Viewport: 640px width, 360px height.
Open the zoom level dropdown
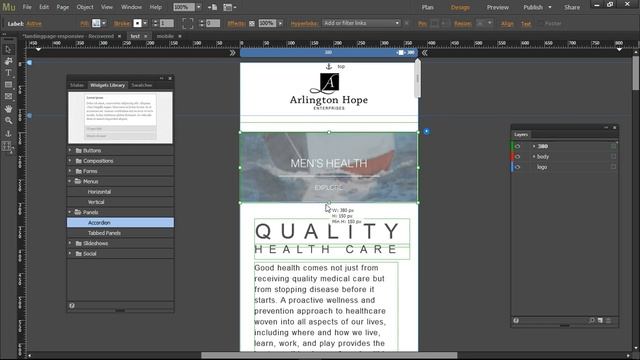tap(199, 7)
